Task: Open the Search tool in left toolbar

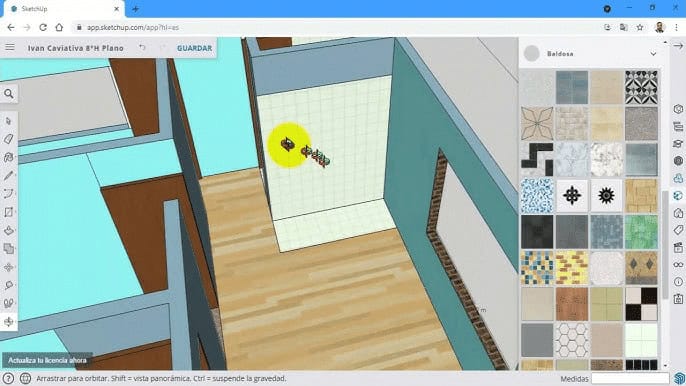Action: point(9,94)
